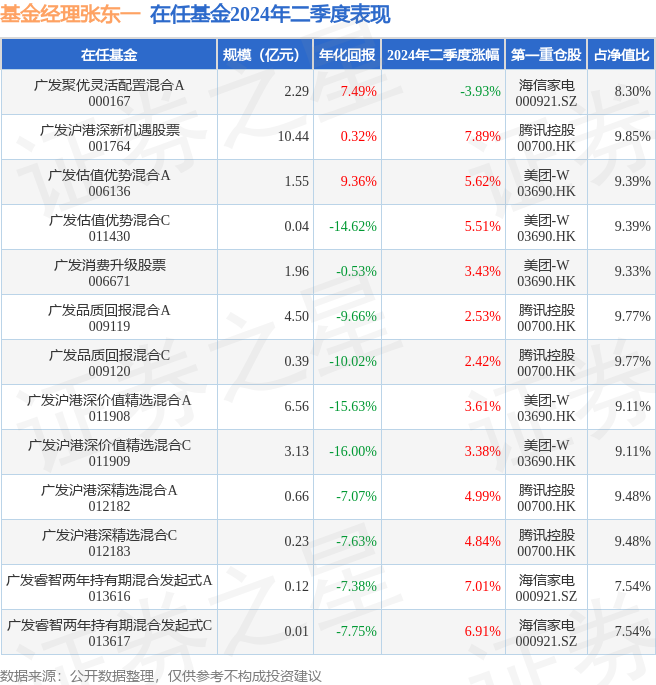Click the 2.42% quarterly change value

(x=483, y=361)
